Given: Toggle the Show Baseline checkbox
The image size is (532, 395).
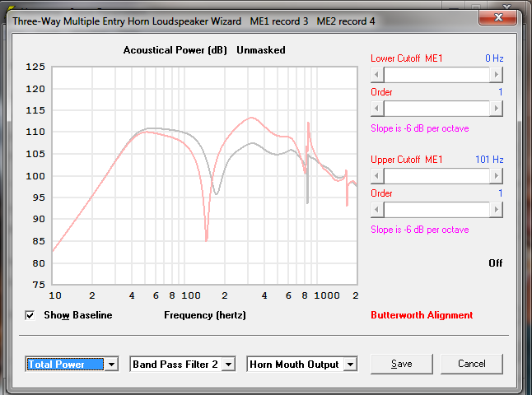Looking at the screenshot, I should 30,315.
